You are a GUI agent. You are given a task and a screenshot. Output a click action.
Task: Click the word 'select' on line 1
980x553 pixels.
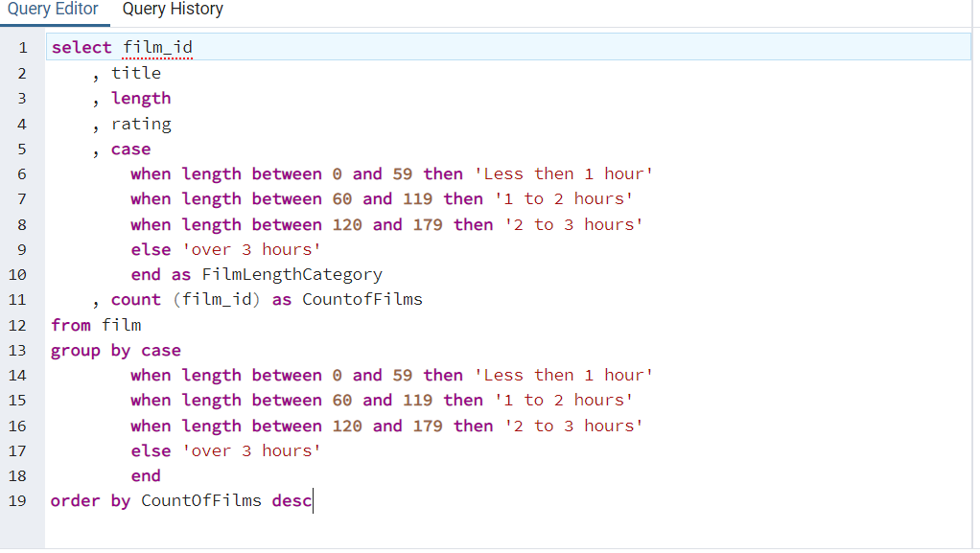pyautogui.click(x=82, y=48)
